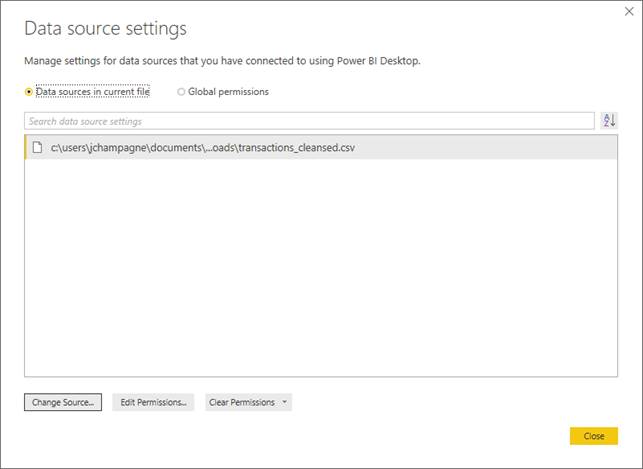643x469 pixels.
Task: Dismiss the dialog using the X icon
Action: pyautogui.click(x=629, y=11)
